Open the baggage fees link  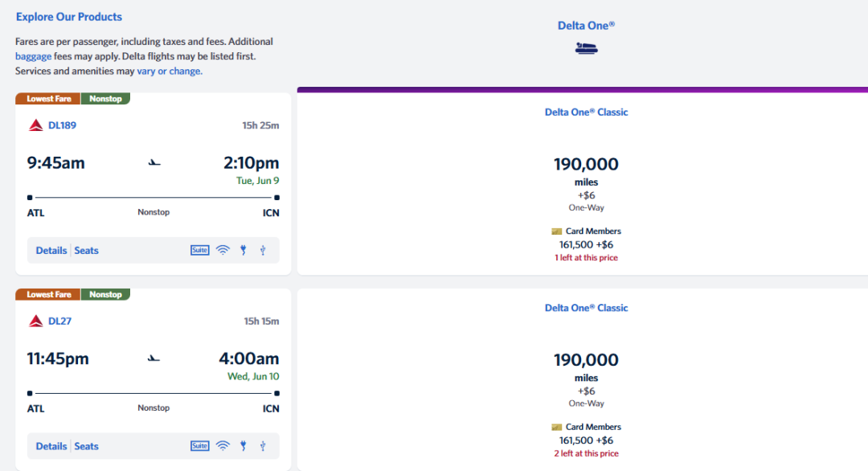[33, 56]
